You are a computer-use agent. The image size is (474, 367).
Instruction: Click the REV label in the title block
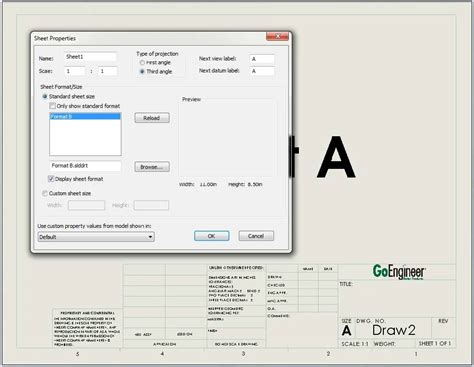pyautogui.click(x=443, y=321)
